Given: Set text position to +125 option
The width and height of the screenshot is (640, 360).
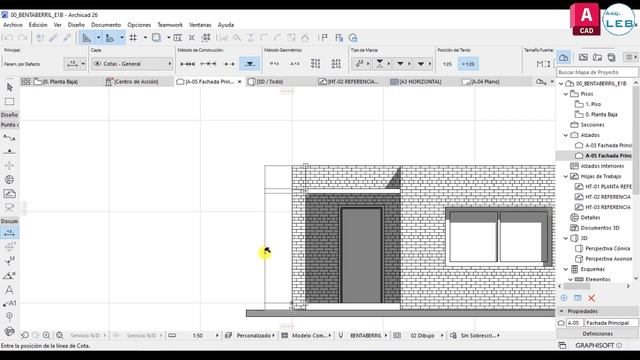Looking at the screenshot, I should pyautogui.click(x=468, y=64).
